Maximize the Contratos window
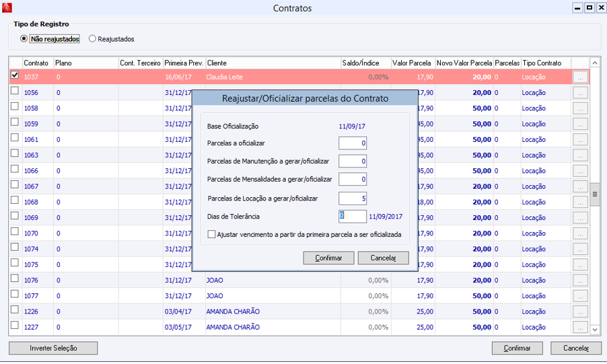The height and width of the screenshot is (364, 607). click(x=589, y=8)
